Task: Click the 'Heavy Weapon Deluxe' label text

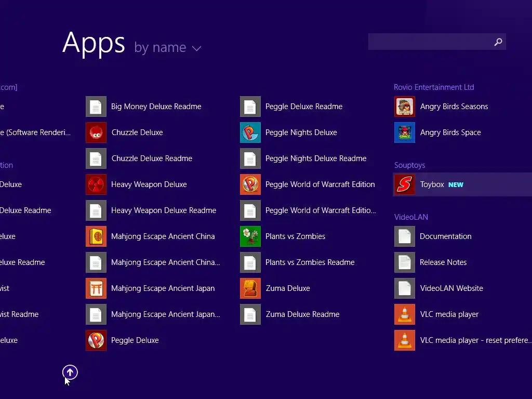Action: (x=149, y=184)
